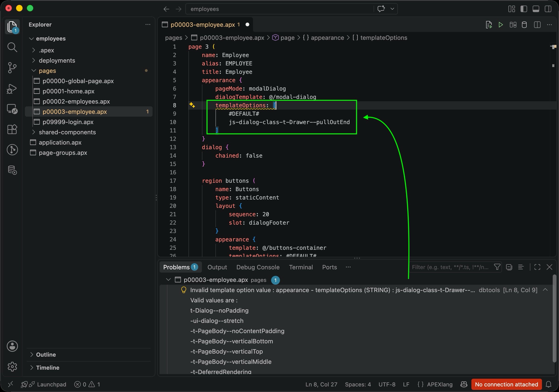Collapse the expanded problem message chevron
Screen dimensions: 559x392
pos(545,290)
